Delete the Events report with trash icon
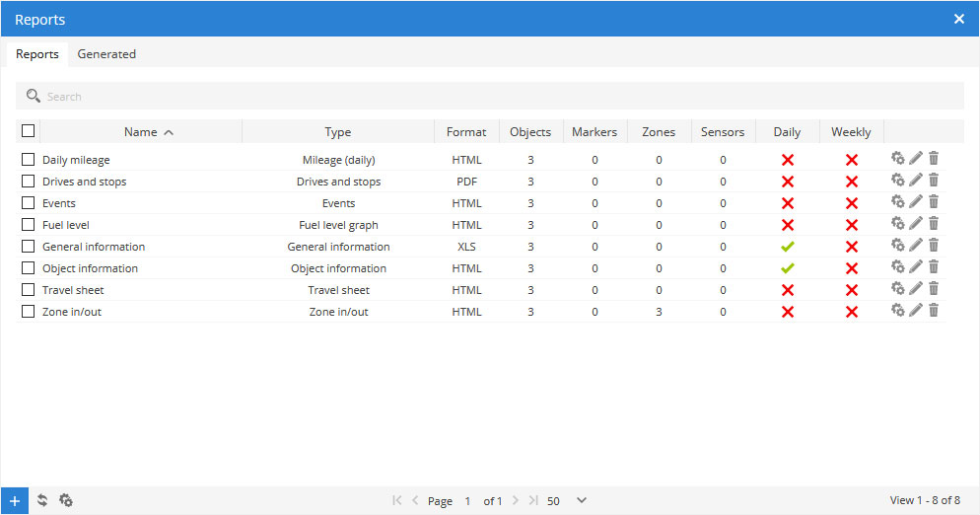Image resolution: width=980 pixels, height=515 pixels. (934, 201)
